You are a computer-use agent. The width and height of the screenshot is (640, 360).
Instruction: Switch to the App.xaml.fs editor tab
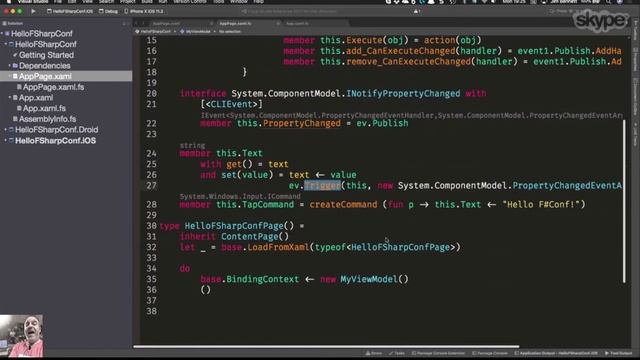pos(297,24)
